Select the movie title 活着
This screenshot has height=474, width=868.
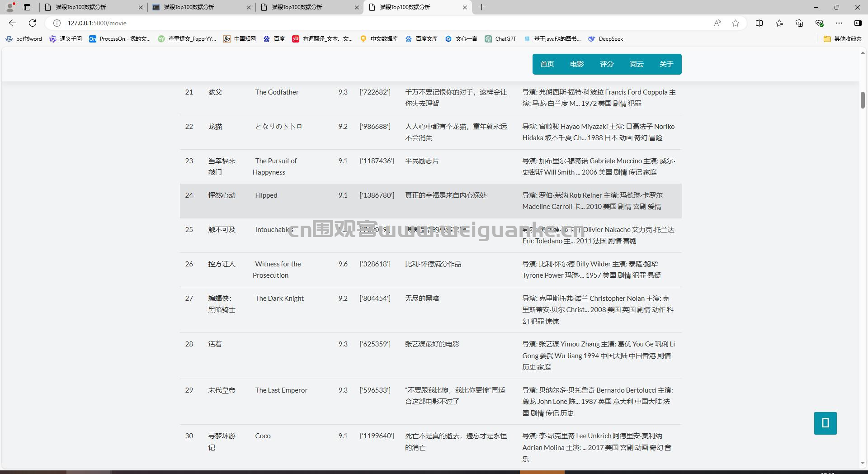pyautogui.click(x=215, y=344)
